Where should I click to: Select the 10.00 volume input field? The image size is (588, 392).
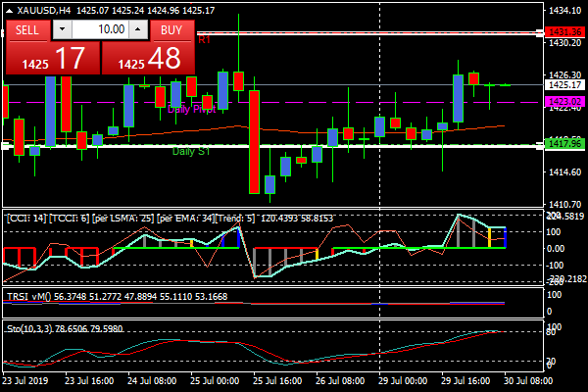click(99, 29)
